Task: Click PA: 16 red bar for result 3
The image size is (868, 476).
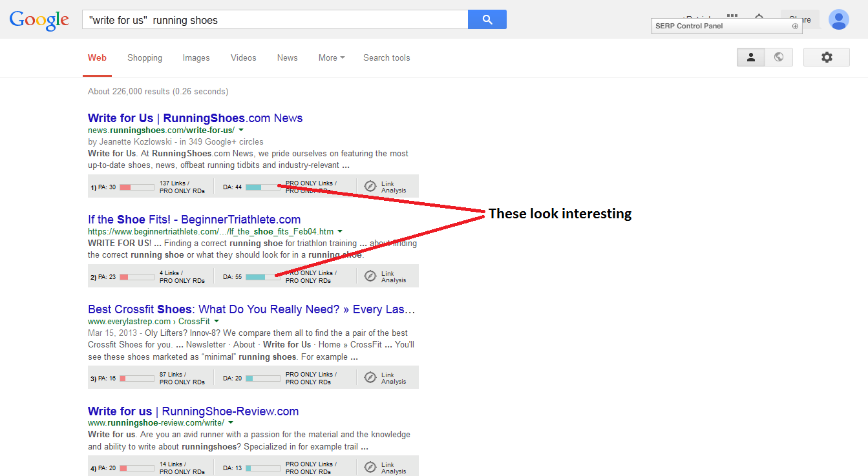Action: pos(137,378)
